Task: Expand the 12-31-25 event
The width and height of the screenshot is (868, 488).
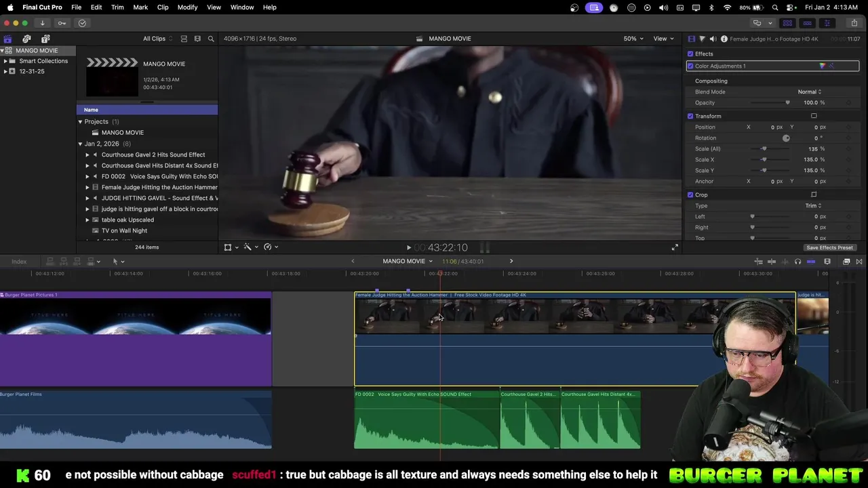Action: click(x=5, y=71)
